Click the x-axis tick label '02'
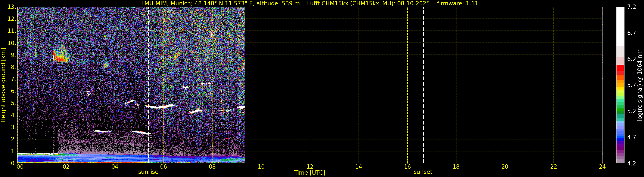The width and height of the screenshot is (644, 177). [x=66, y=167]
